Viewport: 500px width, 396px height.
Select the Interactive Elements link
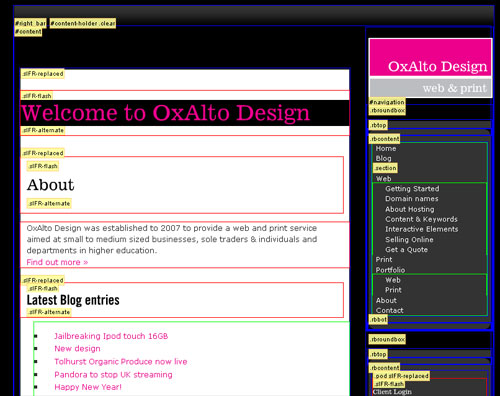coord(422,229)
